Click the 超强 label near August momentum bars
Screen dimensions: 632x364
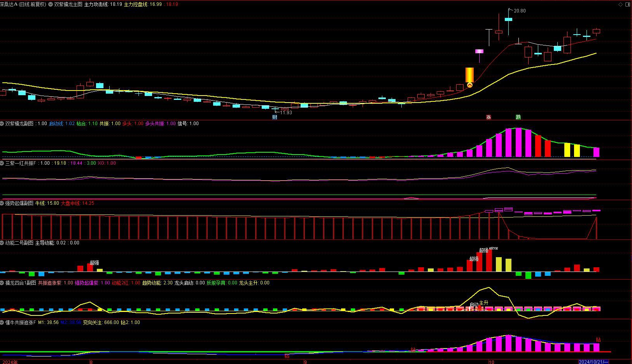(x=95, y=263)
